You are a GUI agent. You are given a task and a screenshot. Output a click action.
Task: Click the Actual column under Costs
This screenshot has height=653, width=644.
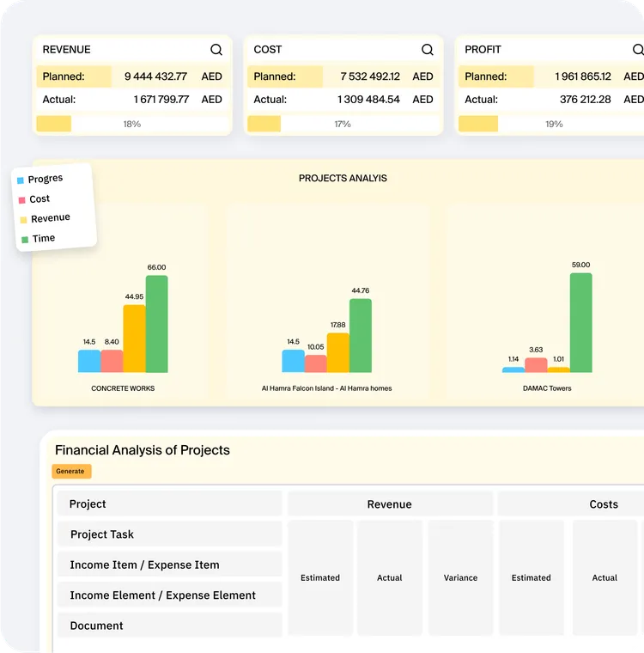(605, 577)
